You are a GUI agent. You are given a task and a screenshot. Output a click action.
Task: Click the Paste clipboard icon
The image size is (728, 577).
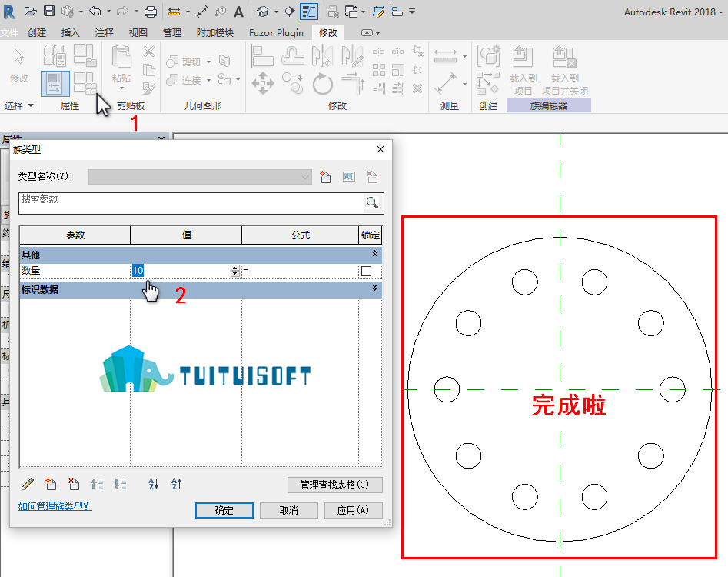click(x=121, y=56)
